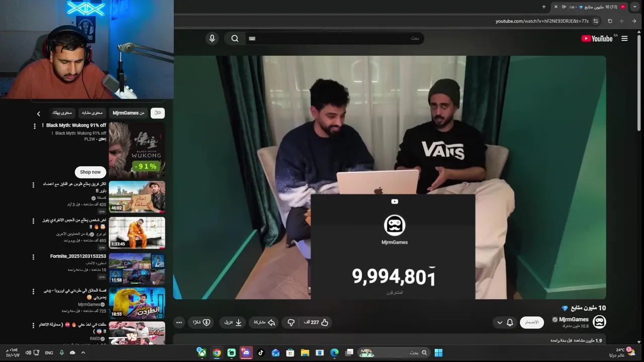
Task: Dislike the video with thumbs down
Action: tap(291, 322)
